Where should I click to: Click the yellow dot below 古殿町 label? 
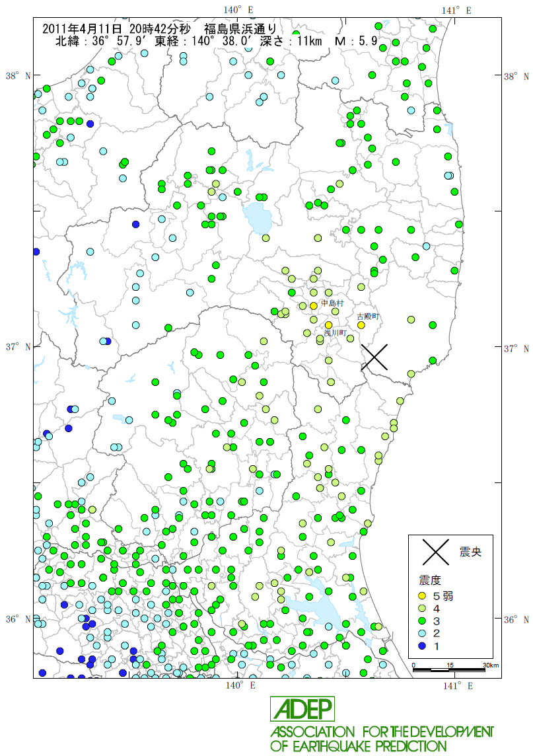361,325
